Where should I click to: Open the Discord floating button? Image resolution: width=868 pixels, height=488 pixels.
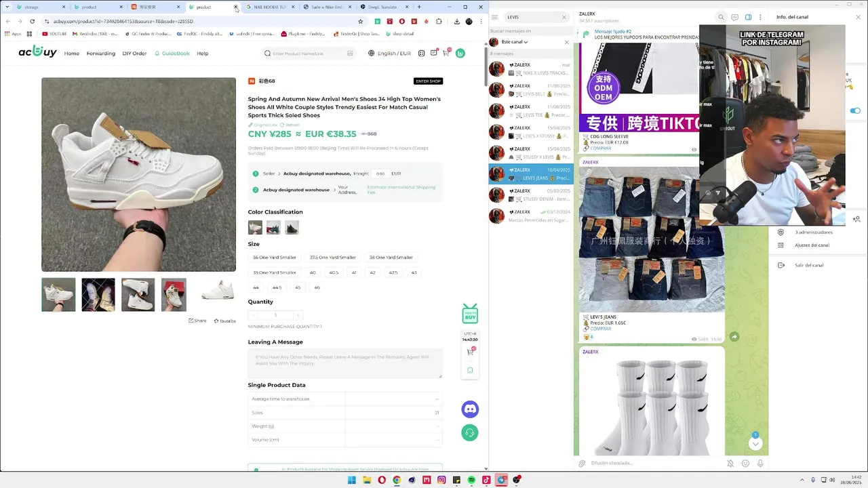click(470, 409)
